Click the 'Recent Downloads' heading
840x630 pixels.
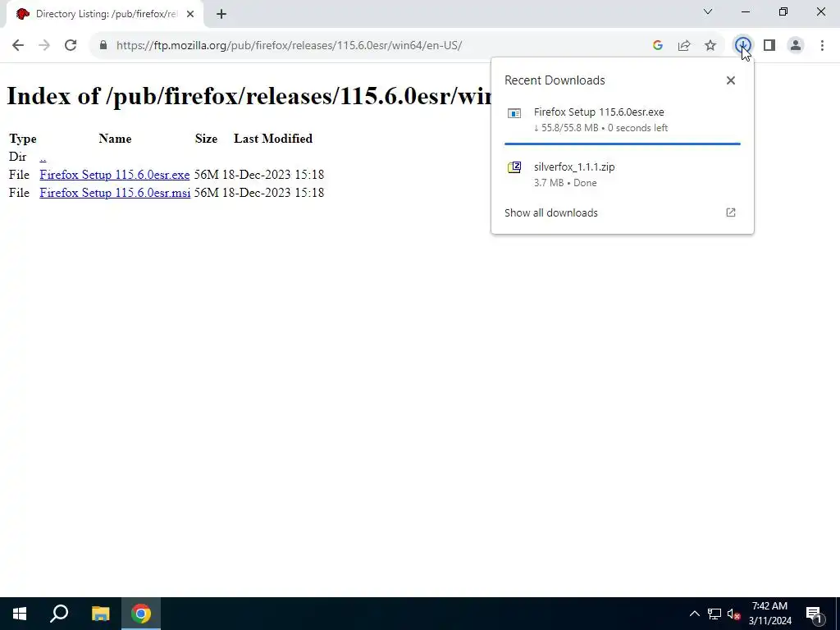pos(555,80)
